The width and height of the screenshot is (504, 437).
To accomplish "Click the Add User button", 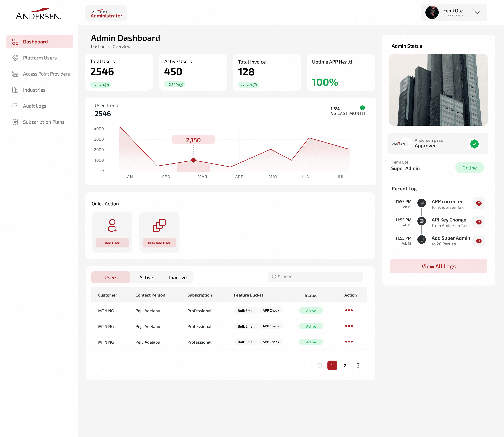I will [112, 243].
